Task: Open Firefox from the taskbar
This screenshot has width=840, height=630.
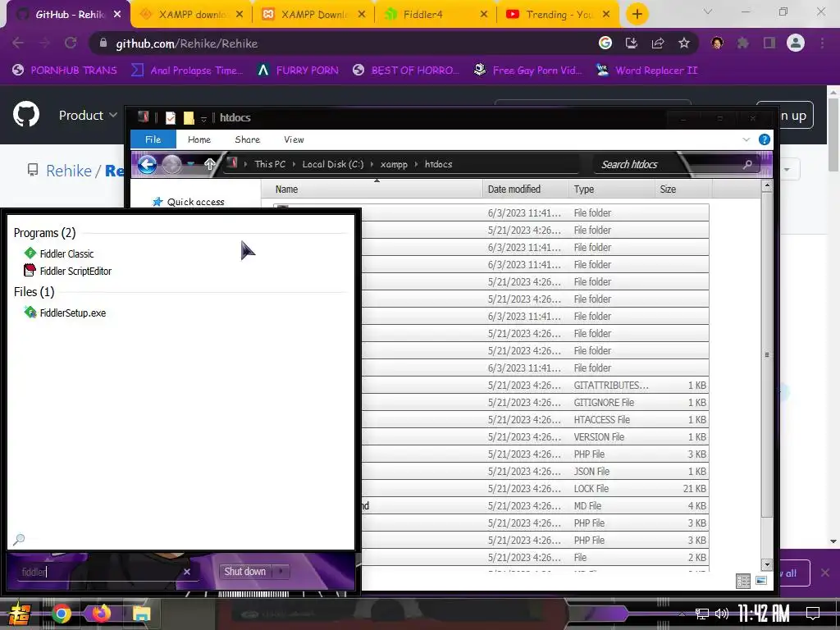Action: pos(101,614)
